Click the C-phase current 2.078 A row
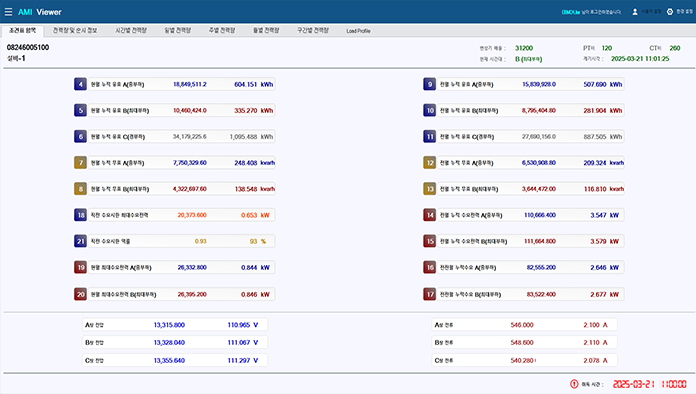 click(525, 360)
